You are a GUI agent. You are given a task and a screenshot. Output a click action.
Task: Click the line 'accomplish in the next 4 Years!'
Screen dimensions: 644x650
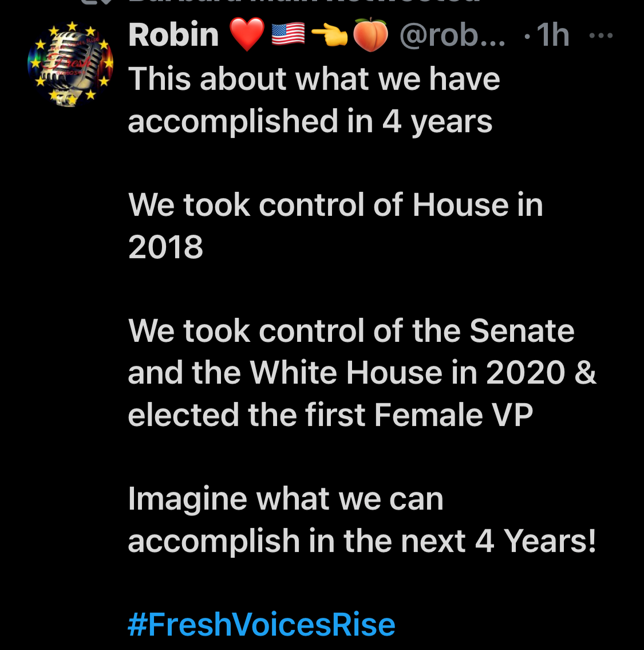pos(362,541)
